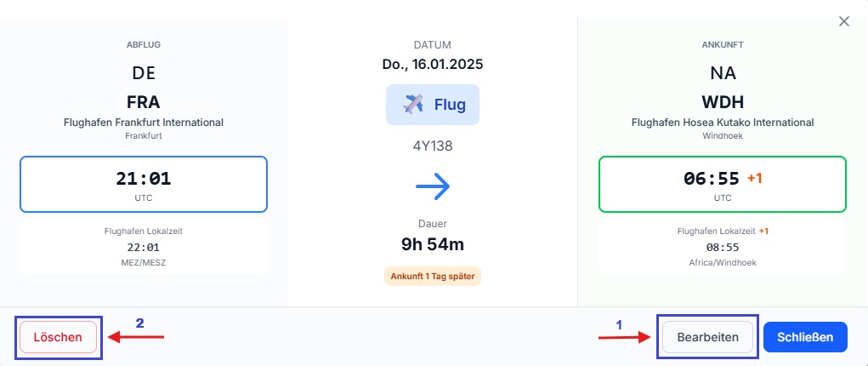Click the airplane icon in Flug badge

[413, 104]
